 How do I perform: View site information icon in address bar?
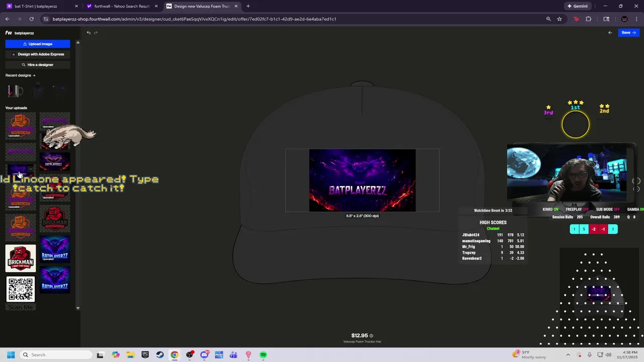click(x=46, y=19)
